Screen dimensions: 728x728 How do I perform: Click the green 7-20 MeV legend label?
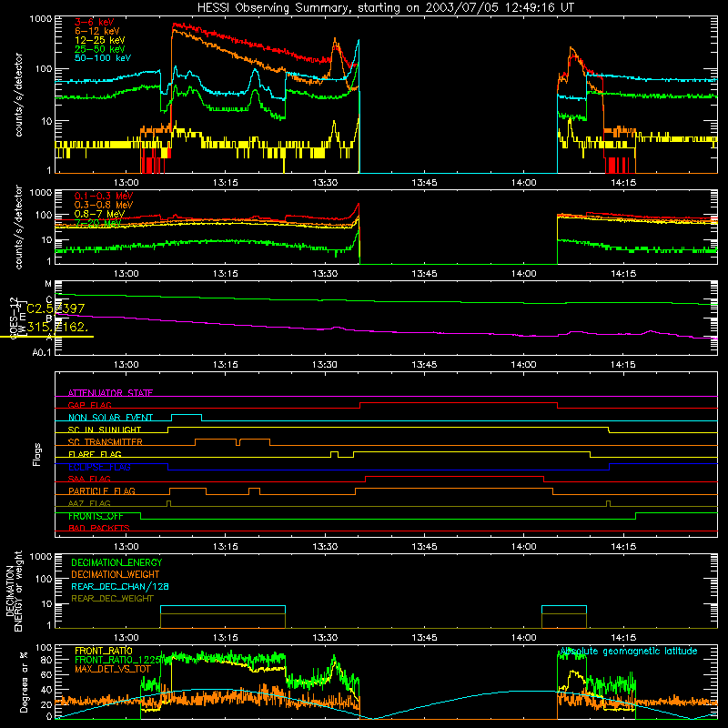point(98,223)
